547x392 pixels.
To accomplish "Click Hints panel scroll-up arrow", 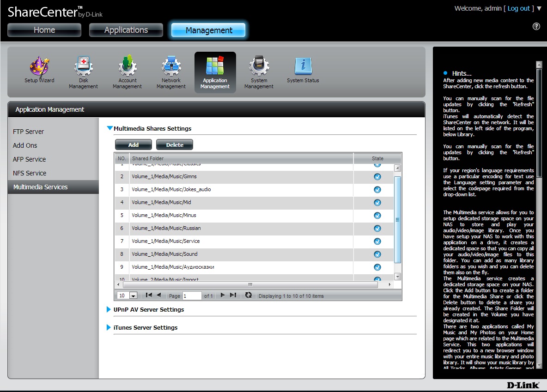I will [539, 65].
